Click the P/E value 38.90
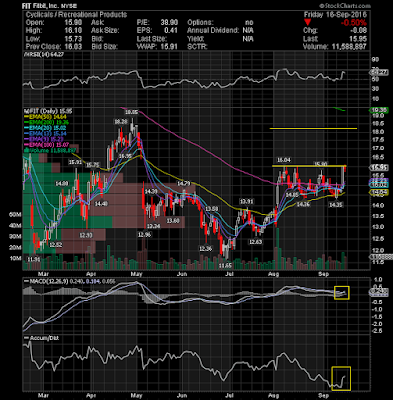Image resolution: width=393 pixels, height=400 pixels. [x=168, y=23]
